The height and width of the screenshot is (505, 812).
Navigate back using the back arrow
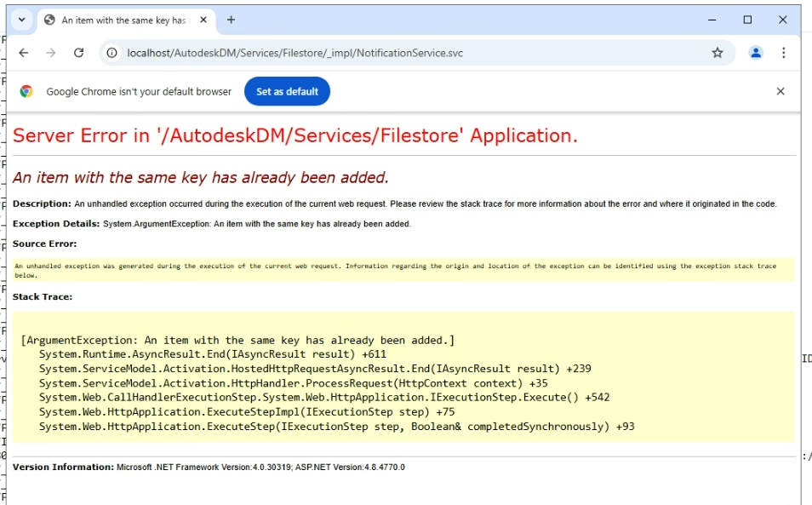pyautogui.click(x=23, y=52)
